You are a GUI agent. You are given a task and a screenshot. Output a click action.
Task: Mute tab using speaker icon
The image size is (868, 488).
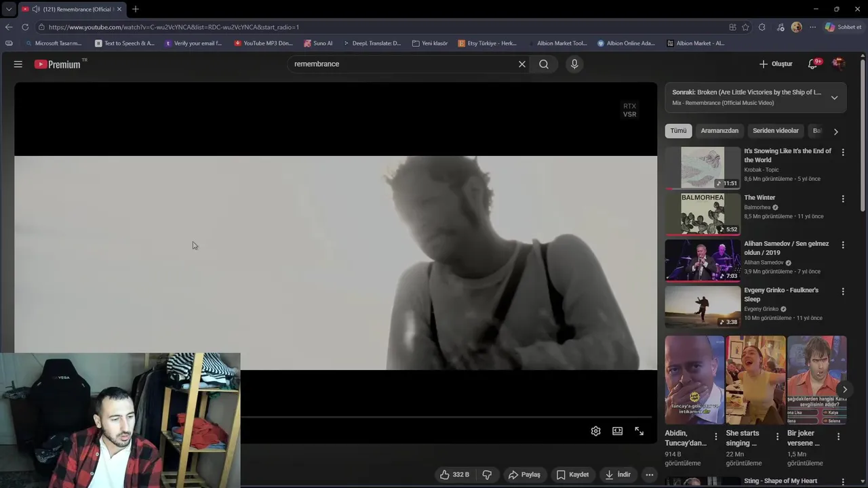pyautogui.click(x=36, y=9)
